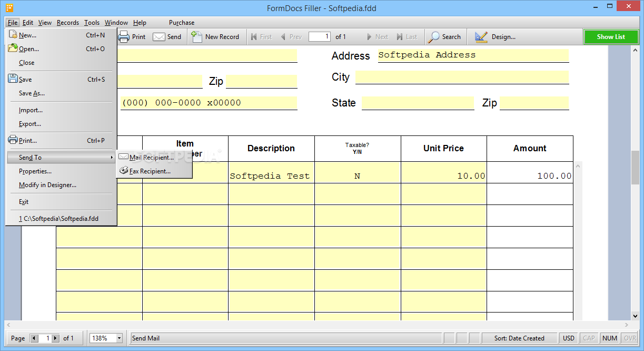The image size is (644, 351).
Task: Open the View menu
Action: (45, 23)
